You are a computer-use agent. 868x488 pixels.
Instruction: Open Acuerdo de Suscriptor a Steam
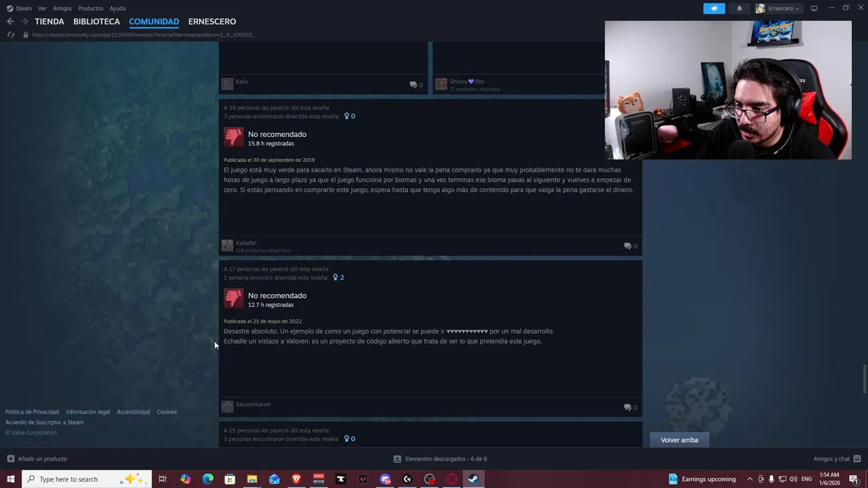click(x=44, y=422)
